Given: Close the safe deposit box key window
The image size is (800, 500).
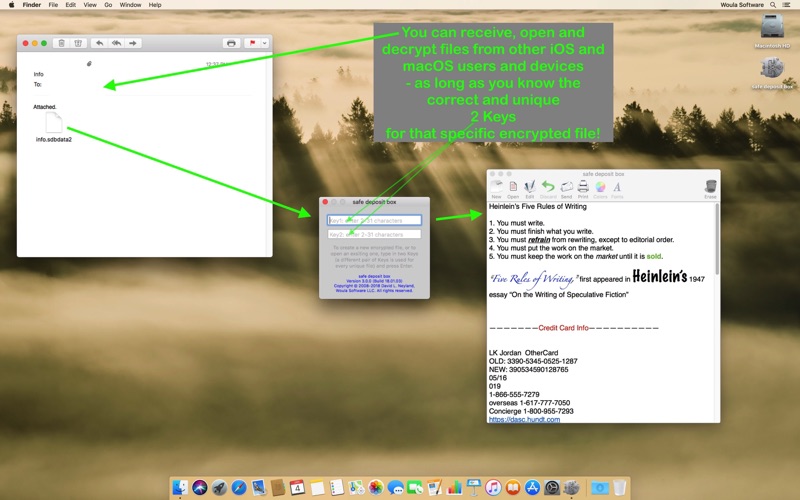Looking at the screenshot, I should [x=325, y=202].
